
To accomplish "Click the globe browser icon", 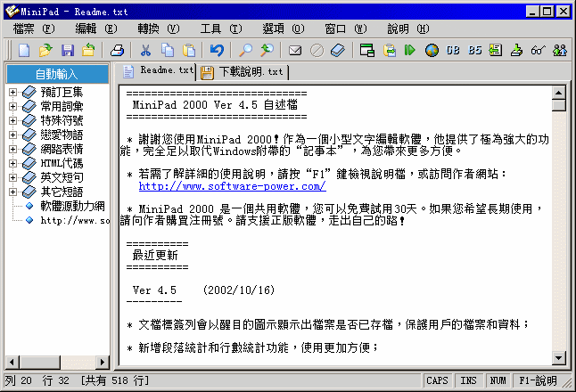I will click(x=432, y=50).
